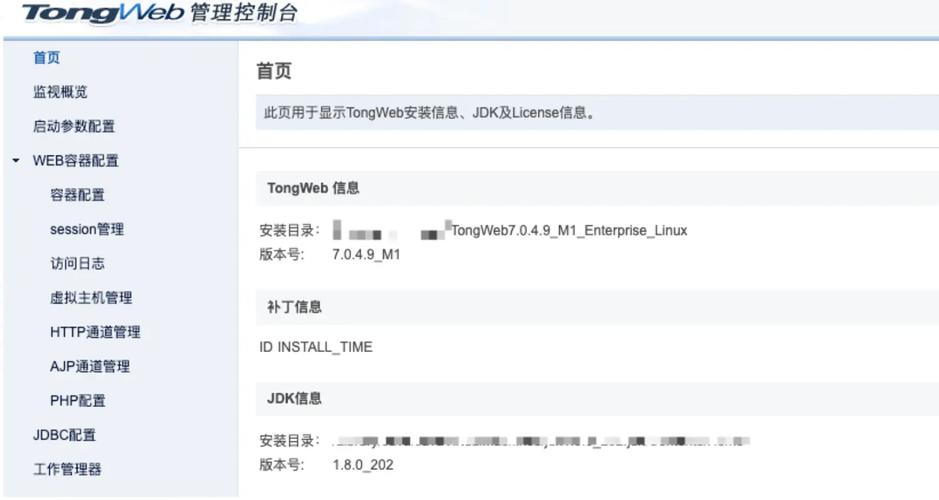This screenshot has height=500, width=939.
Task: Open 工作管理器 in sidebar
Action: (67, 469)
